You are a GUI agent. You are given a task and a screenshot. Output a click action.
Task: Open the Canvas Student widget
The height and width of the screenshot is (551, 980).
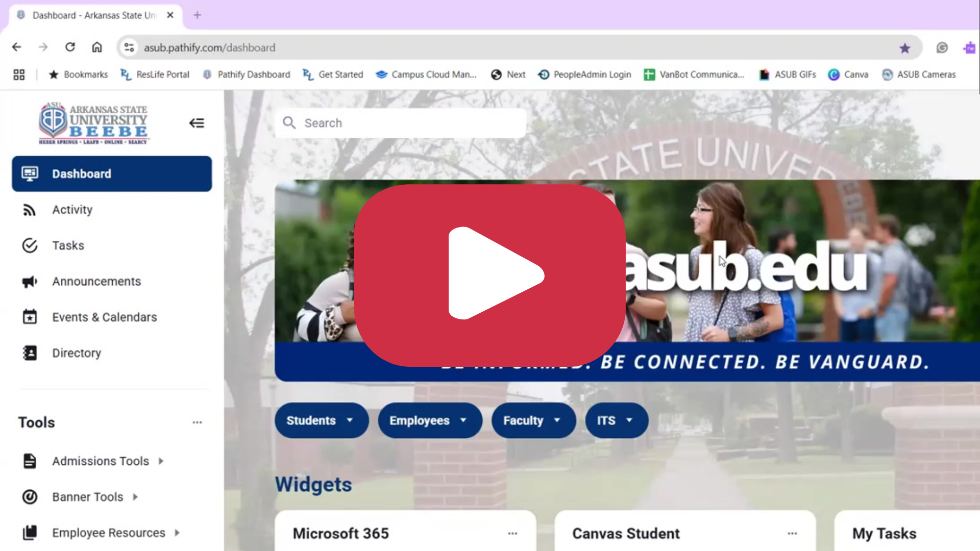[626, 534]
